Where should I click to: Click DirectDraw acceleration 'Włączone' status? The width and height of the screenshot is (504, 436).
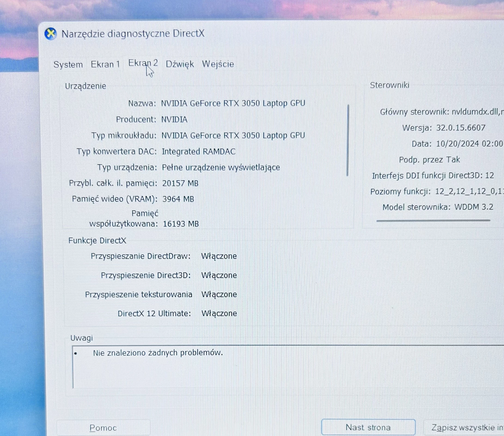(x=219, y=256)
